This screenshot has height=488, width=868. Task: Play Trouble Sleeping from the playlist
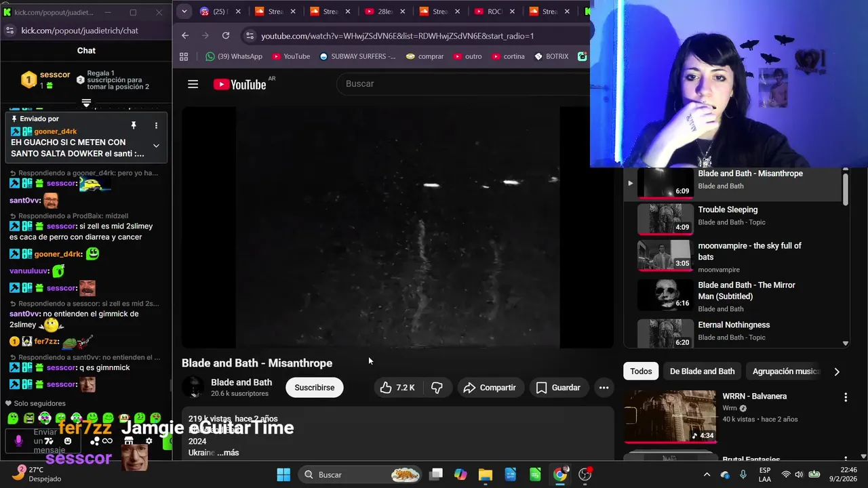732,218
